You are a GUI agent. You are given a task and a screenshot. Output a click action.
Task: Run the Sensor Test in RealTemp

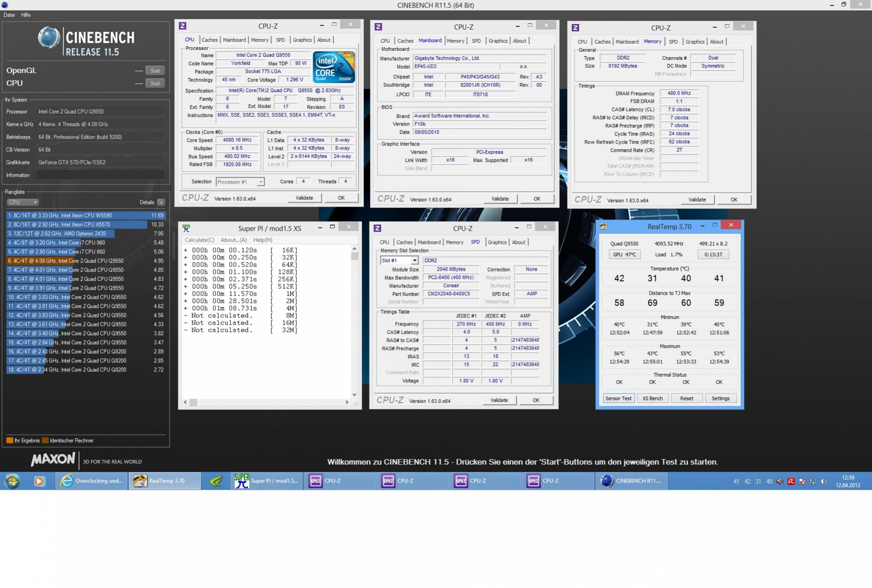(x=618, y=398)
